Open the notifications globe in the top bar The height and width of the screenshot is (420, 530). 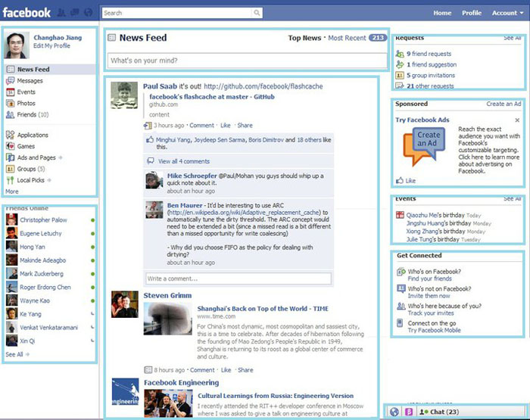pyautogui.click(x=89, y=13)
